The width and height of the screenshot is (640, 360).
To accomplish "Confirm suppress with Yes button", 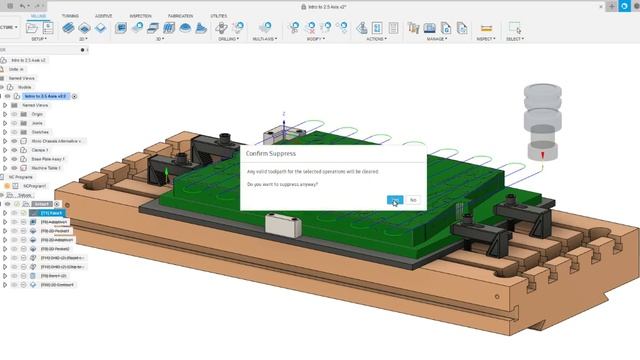I will 395,200.
